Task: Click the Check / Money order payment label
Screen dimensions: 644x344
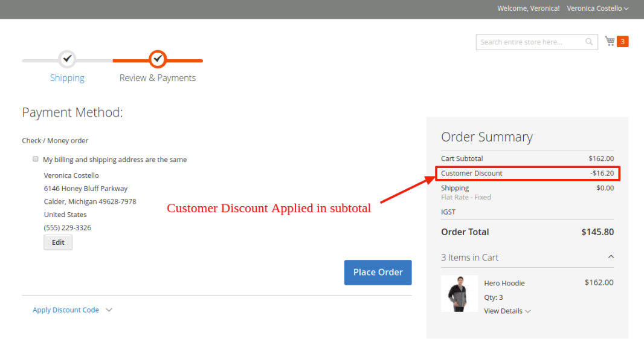Action: [x=55, y=141]
